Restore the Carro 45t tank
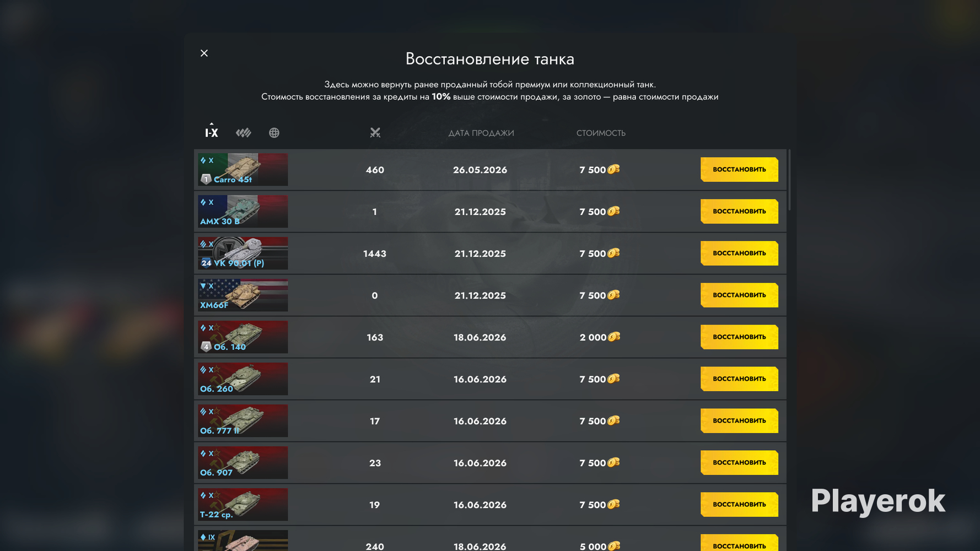The width and height of the screenshot is (980, 551). (x=739, y=170)
